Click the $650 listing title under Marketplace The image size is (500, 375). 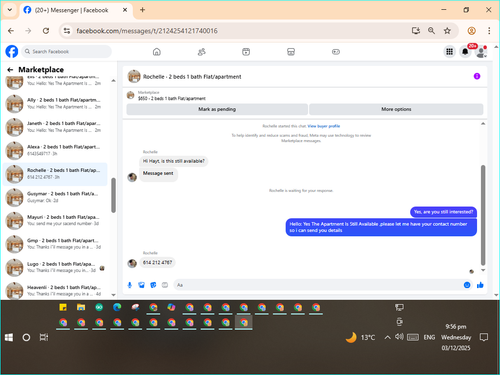172,98
